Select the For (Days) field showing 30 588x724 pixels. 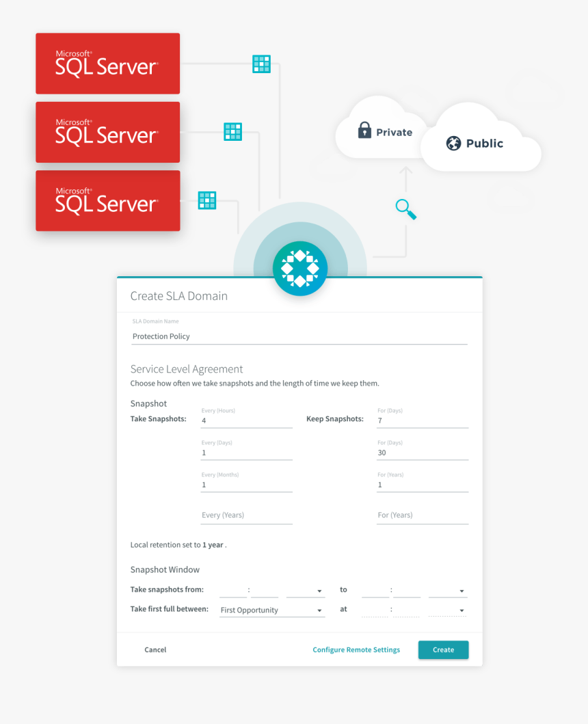pos(422,453)
